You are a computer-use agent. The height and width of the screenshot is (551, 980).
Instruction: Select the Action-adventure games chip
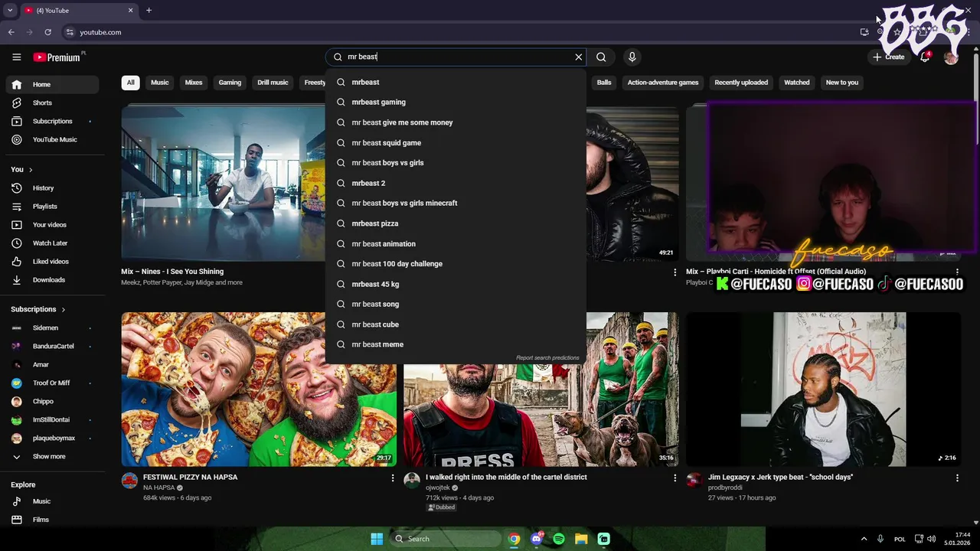(663, 83)
